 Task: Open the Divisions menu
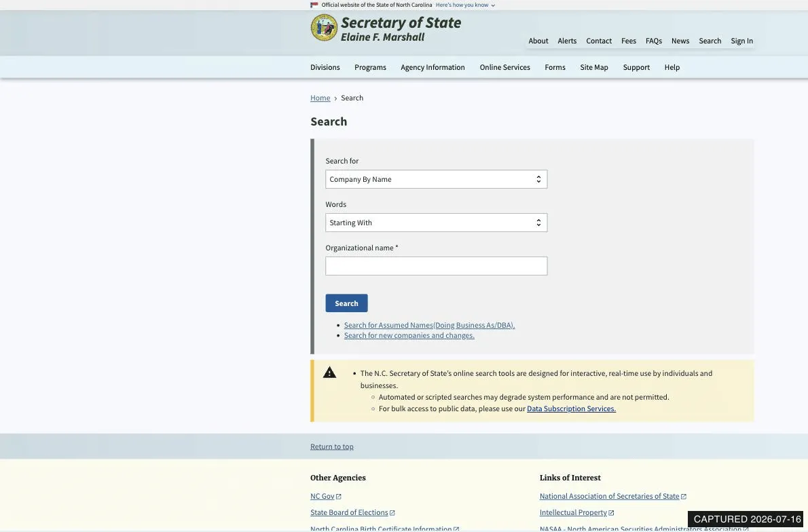[325, 67]
